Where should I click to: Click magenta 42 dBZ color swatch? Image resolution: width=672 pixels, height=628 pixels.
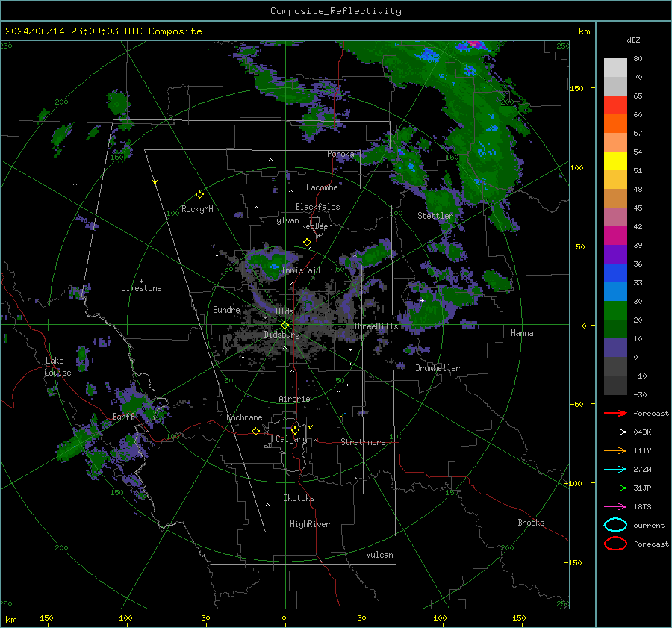[615, 235]
